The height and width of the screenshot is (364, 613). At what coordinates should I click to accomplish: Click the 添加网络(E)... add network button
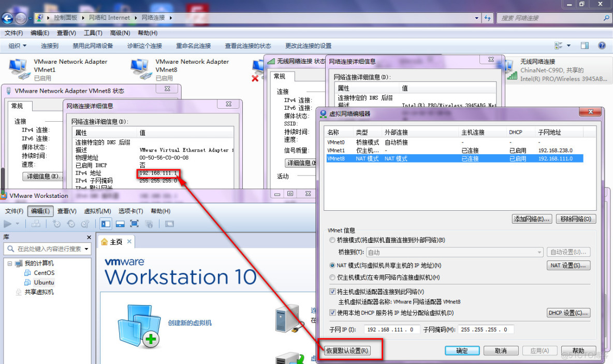tap(532, 219)
